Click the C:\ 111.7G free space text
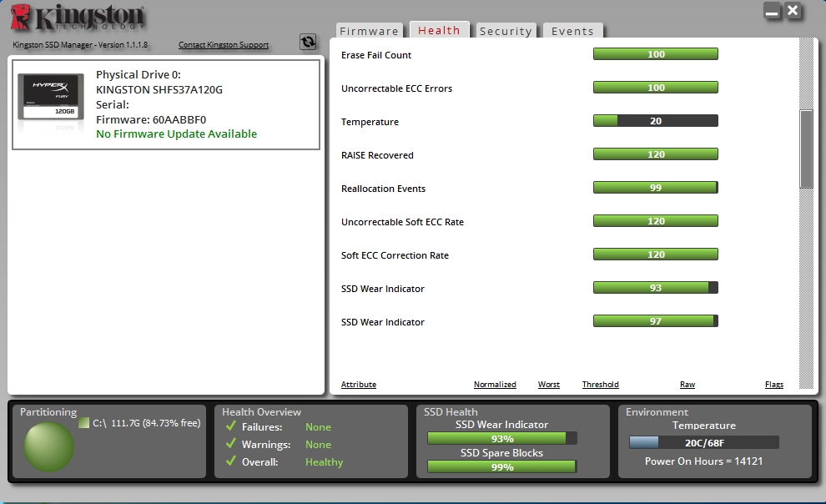826x504 pixels. [x=147, y=423]
